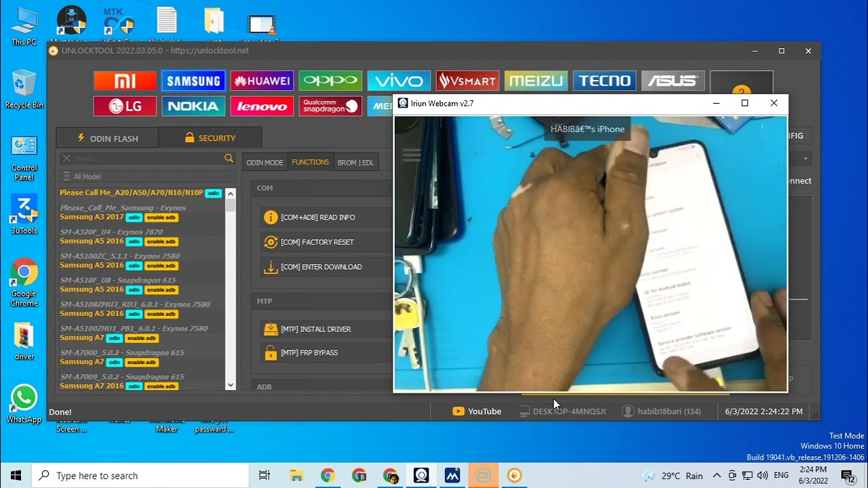Open Task View on the taskbar

pyautogui.click(x=264, y=476)
